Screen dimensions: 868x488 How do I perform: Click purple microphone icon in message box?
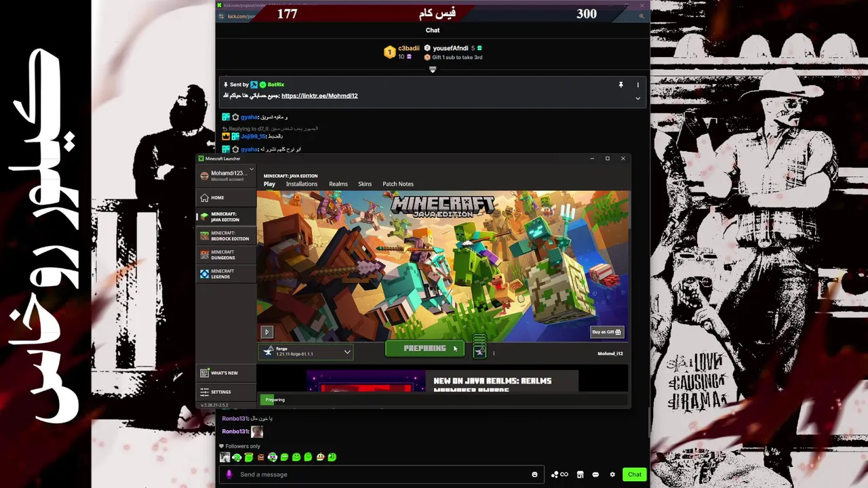(229, 474)
